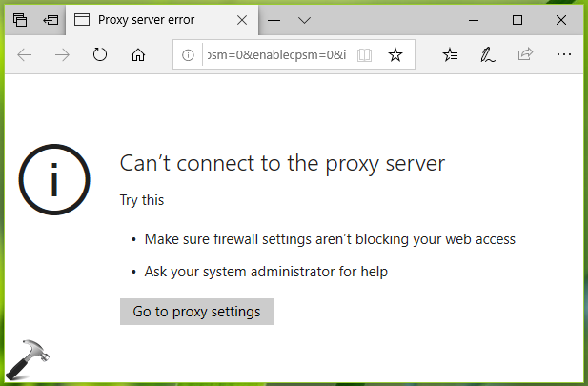
Task: Go to the home page
Action: point(138,55)
